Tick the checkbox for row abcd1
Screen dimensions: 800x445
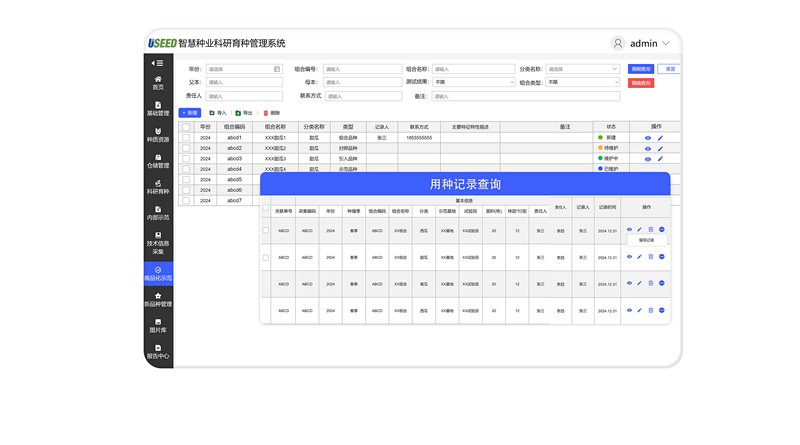186,137
